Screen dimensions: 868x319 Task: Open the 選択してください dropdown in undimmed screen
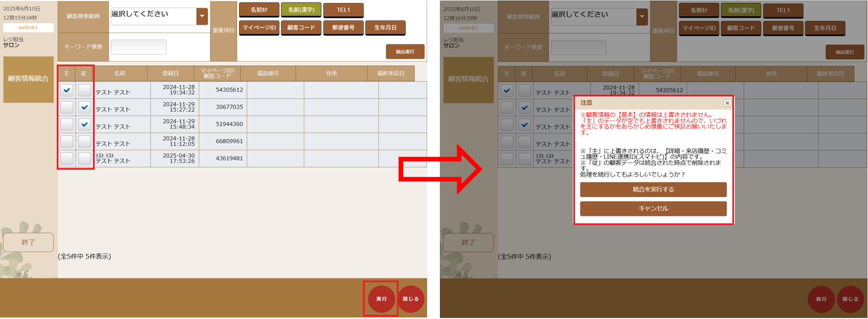[x=159, y=16]
